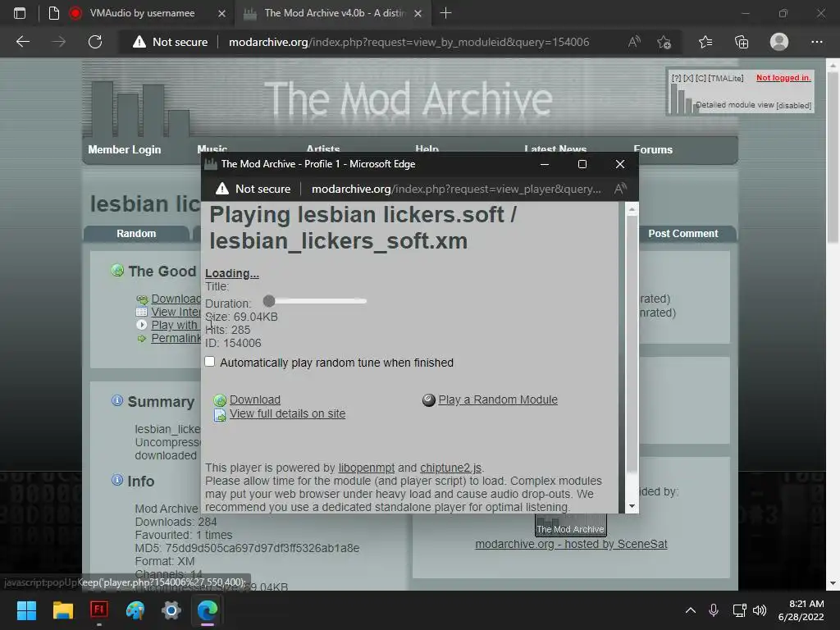
Task: Open chiptune2.js link
Action: click(450, 468)
